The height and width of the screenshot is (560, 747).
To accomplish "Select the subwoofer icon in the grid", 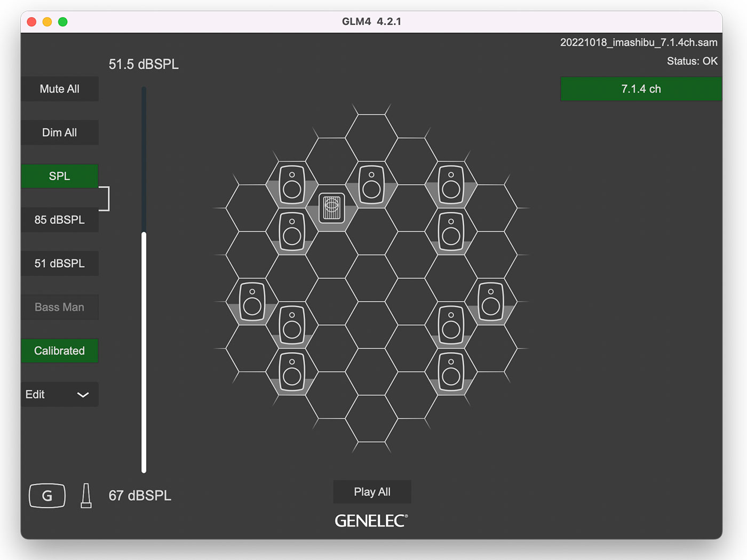I will 331,208.
